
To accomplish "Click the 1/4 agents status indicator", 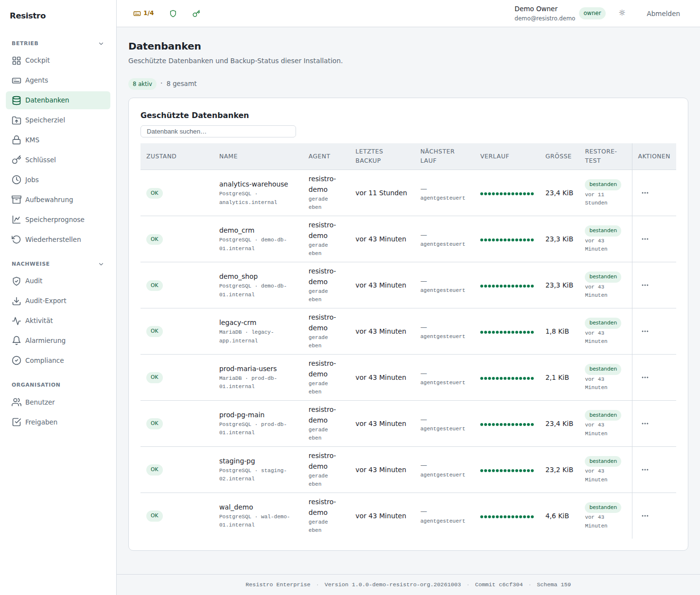I will (143, 13).
